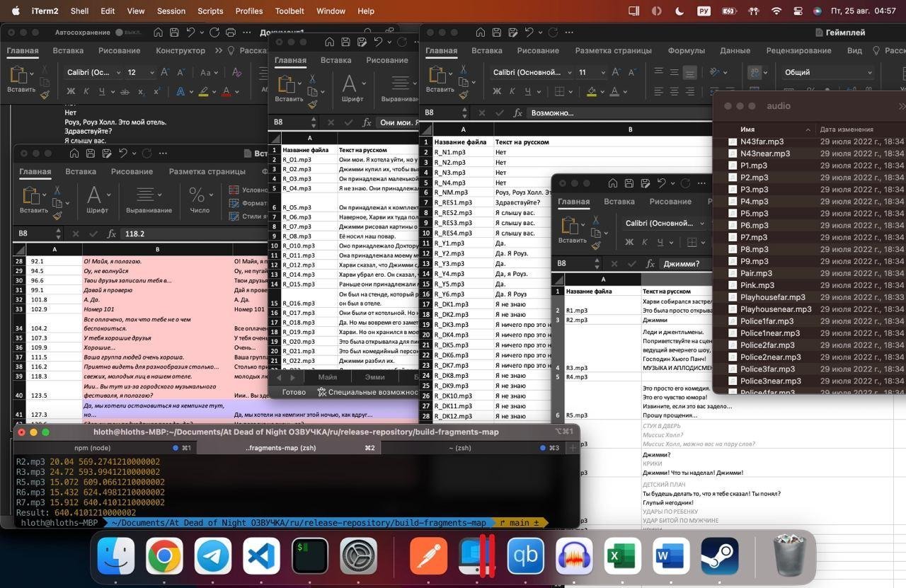Toggle Bold in Excel window showing 'Джимми?'
This screenshot has width=906, height=588.
point(629,242)
